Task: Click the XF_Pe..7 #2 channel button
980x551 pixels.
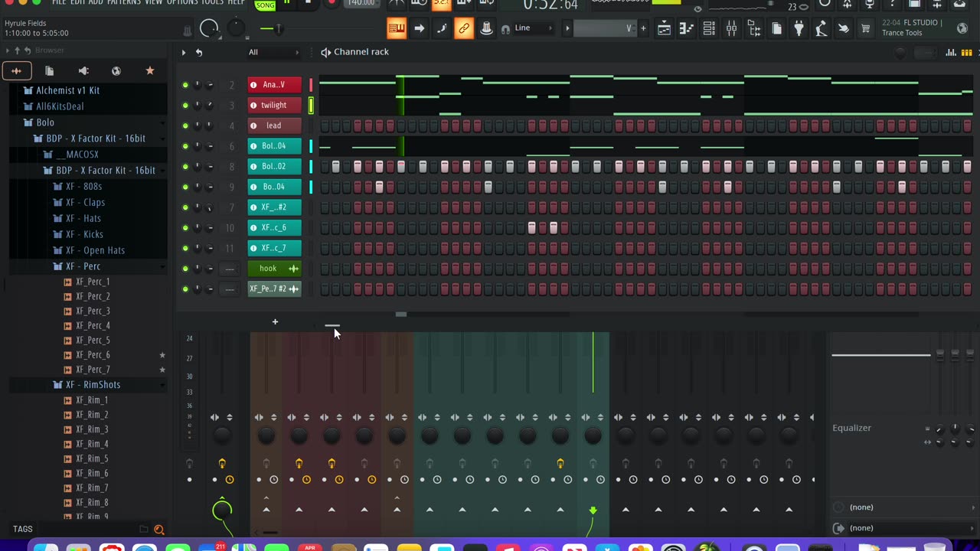Action: pos(274,289)
